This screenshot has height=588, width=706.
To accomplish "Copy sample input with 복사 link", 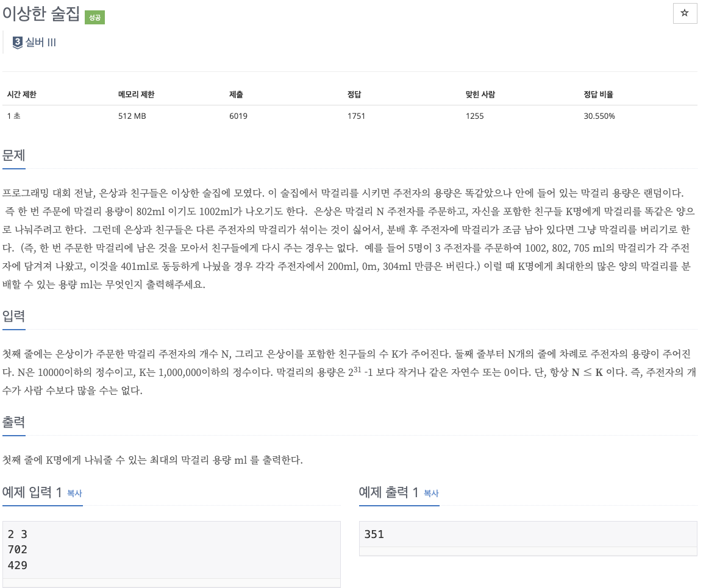I will coord(74,494).
